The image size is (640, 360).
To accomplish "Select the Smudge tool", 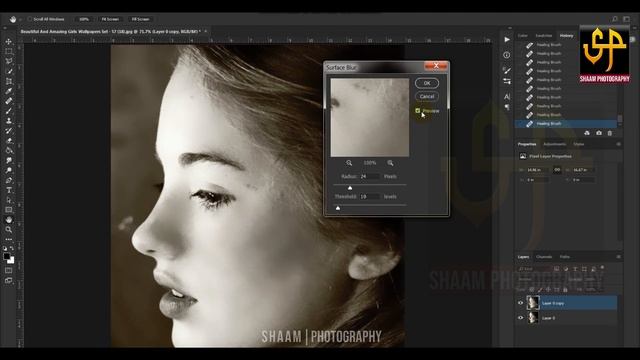I will [x=9, y=160].
